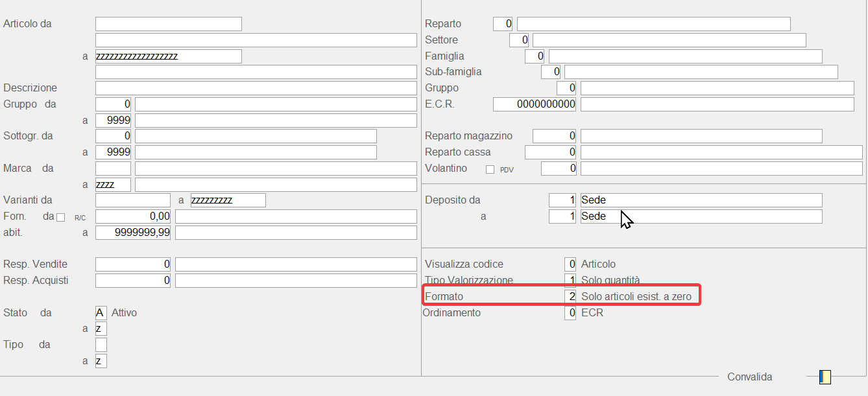Click the Famiglia description field
The height and width of the screenshot is (396, 868).
(686, 56)
